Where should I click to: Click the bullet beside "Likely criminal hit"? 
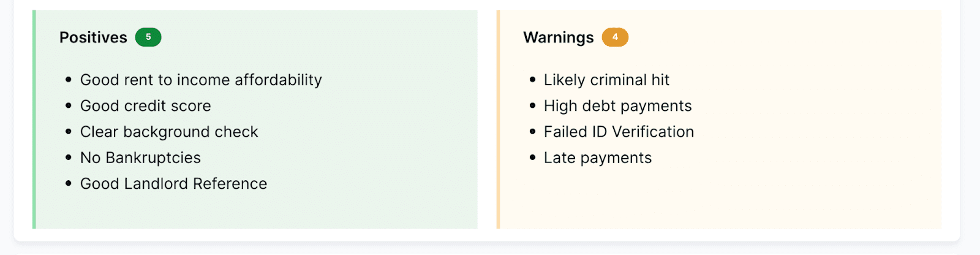[532, 80]
